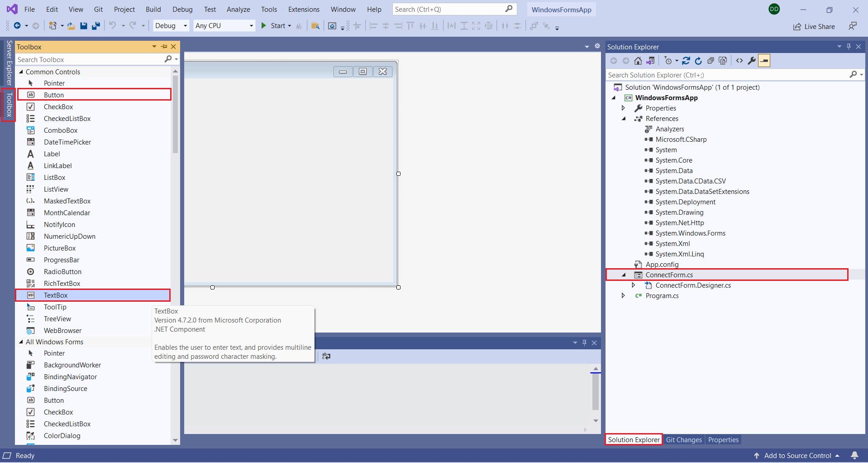Open the Debug configuration dropdown
Viewport: 868px width, 463px height.
(x=171, y=26)
